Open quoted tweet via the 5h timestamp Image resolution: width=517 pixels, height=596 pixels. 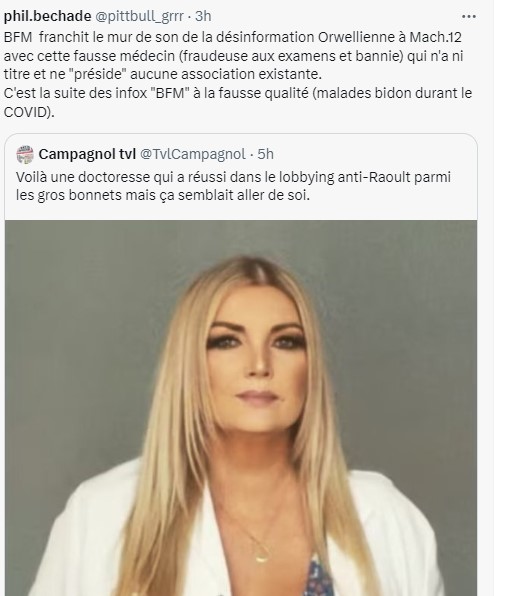[265, 154]
